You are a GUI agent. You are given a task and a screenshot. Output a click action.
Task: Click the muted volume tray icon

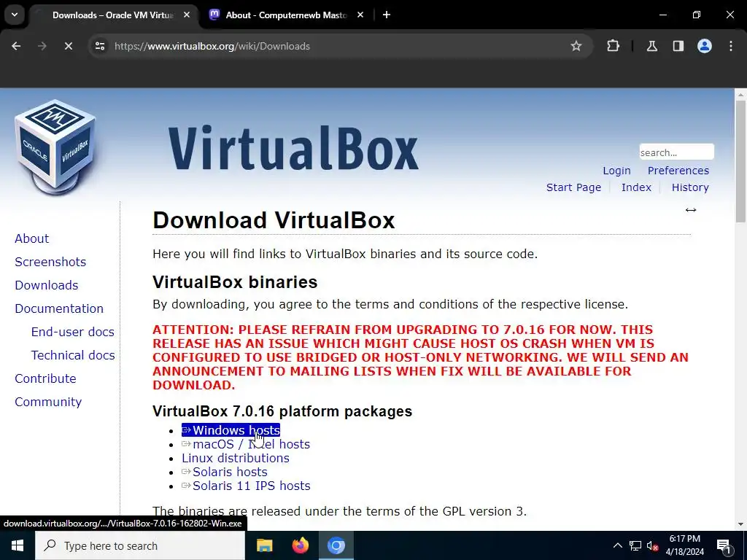click(653, 545)
